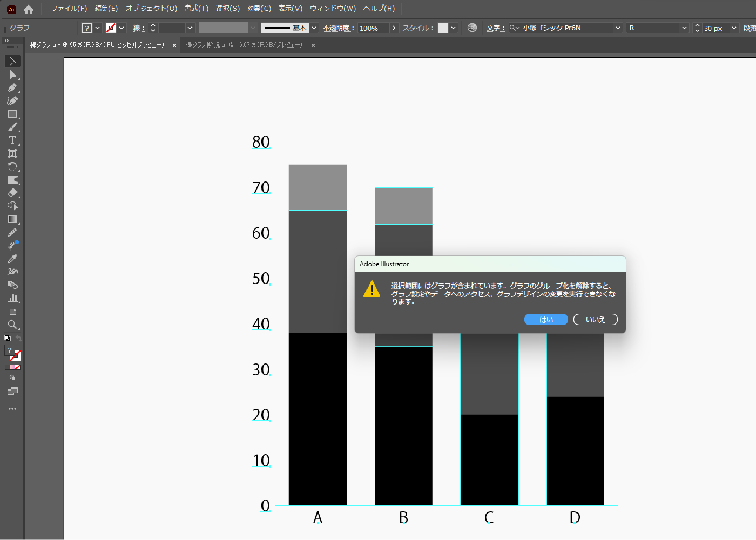Open the fill color dropdown arrow
Image resolution: width=756 pixels, height=540 pixels.
click(x=97, y=28)
